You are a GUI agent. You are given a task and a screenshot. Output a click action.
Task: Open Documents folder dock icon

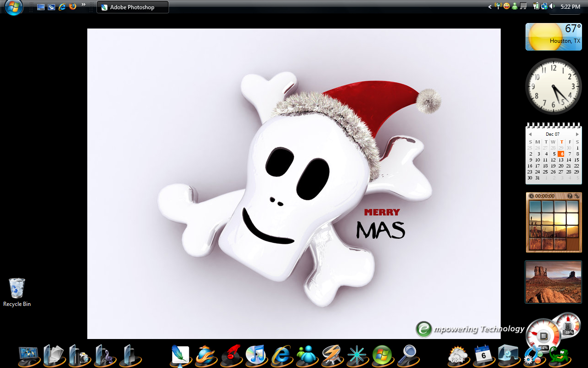click(x=55, y=355)
